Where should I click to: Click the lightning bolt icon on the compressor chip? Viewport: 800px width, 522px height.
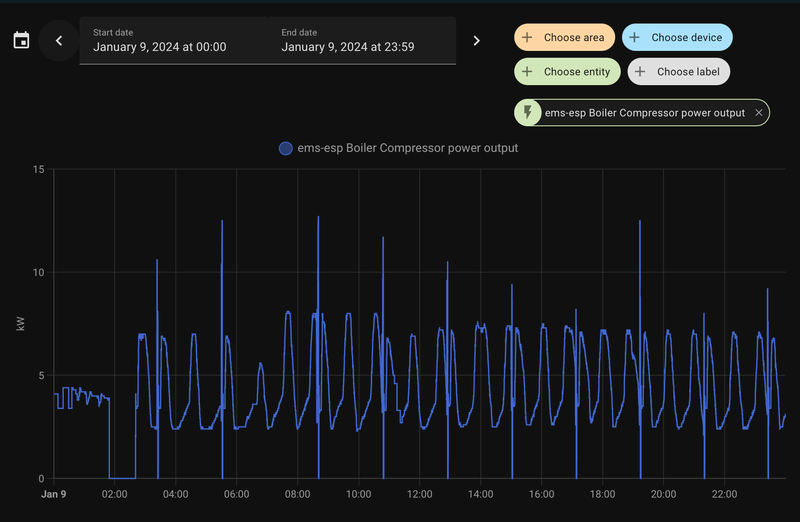click(528, 113)
